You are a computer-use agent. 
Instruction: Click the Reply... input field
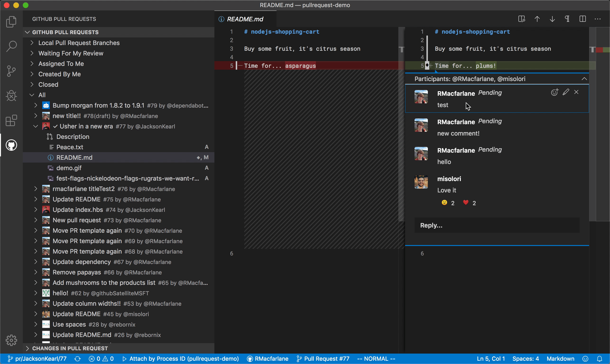(x=497, y=225)
